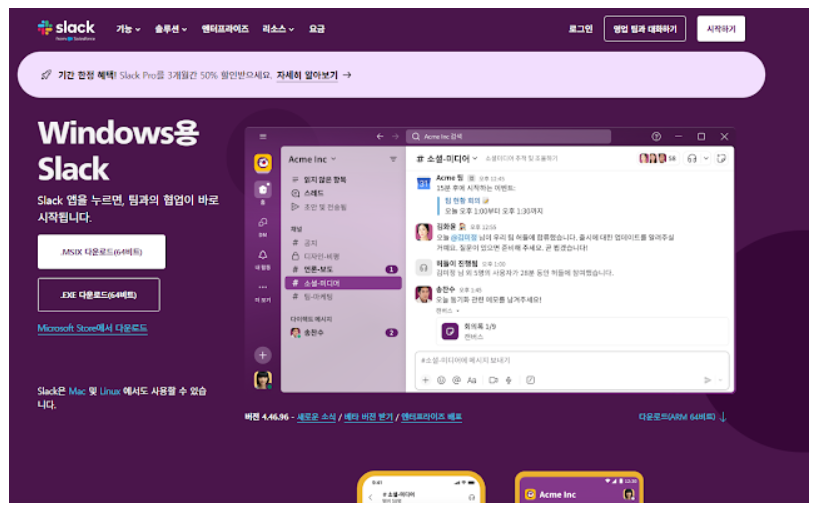The height and width of the screenshot is (511, 817).
Task: Click the .MSIX 다운로드(64비트) button
Action: 102,252
